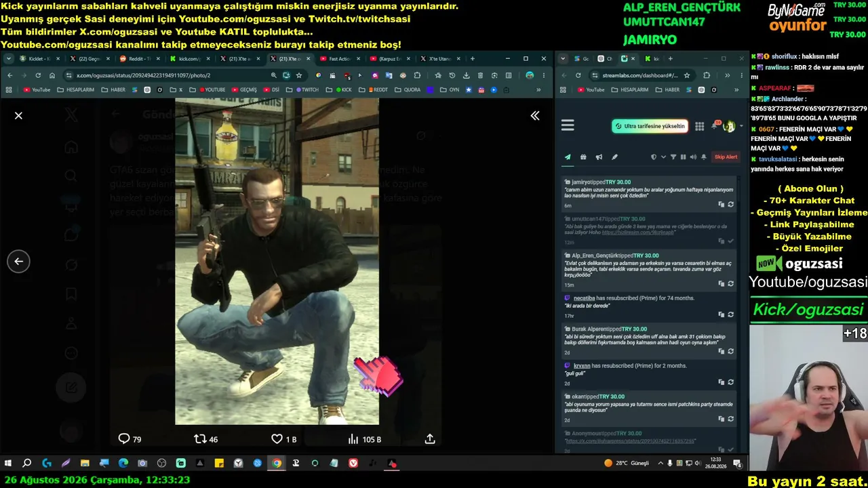Image resolution: width=868 pixels, height=488 pixels.
Task: Switch to the kick.com tab in left browser
Action: (x=189, y=59)
